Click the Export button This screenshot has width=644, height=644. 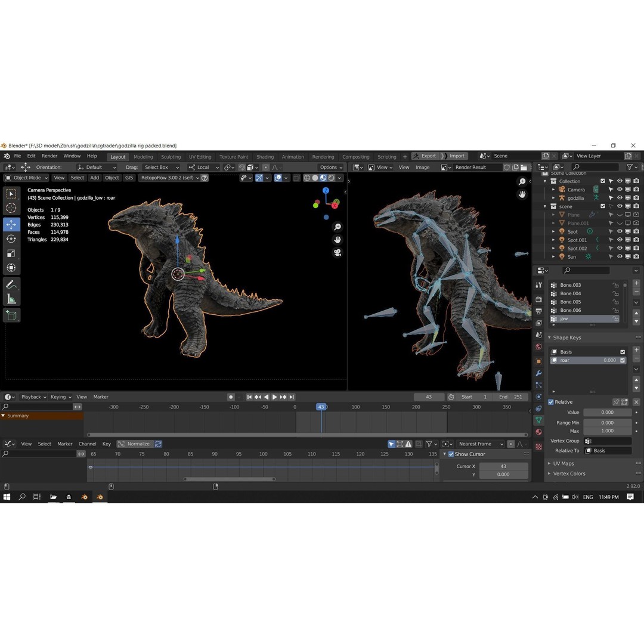pyautogui.click(x=425, y=156)
